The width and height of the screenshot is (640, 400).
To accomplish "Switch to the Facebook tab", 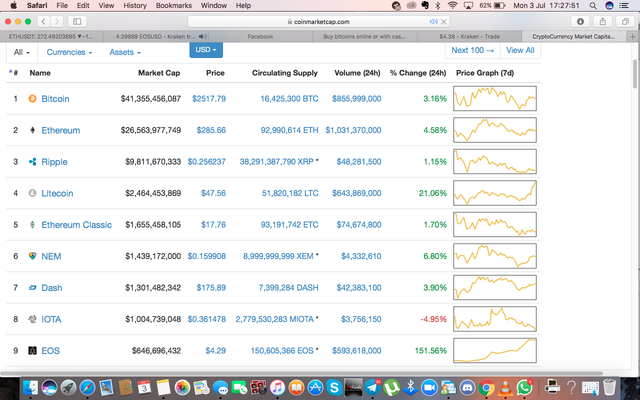I will coord(260,36).
